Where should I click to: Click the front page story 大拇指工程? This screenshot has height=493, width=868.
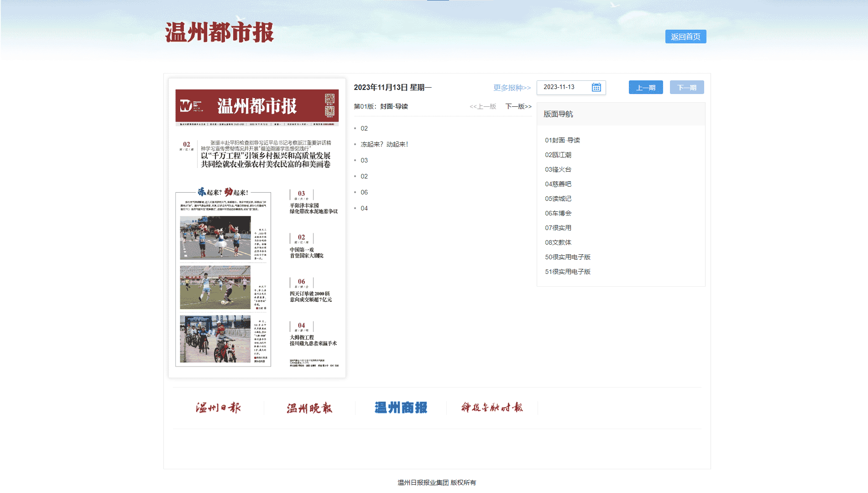pos(313,341)
